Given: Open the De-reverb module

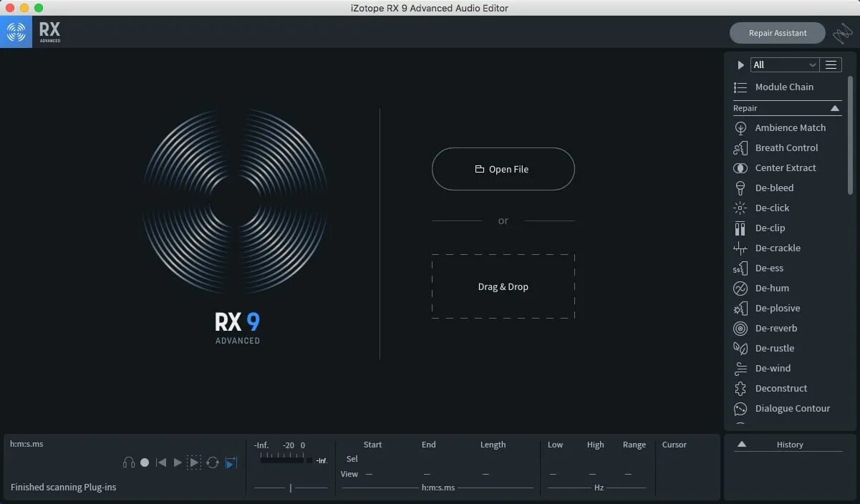Looking at the screenshot, I should (x=776, y=329).
